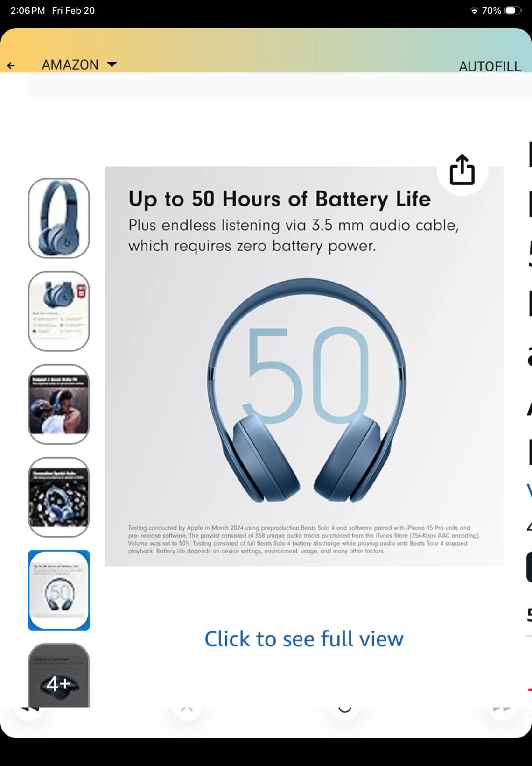
Task: Tap the clock time in status bar
Action: tap(28, 10)
